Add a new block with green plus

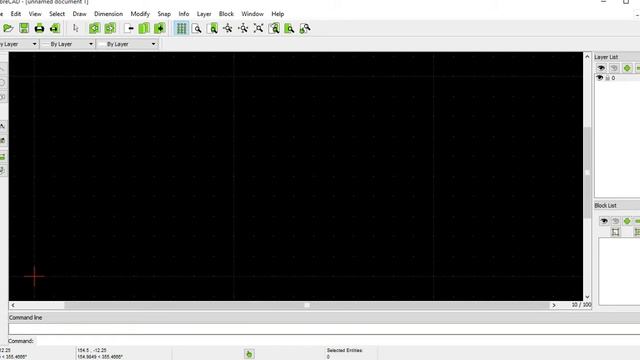point(627,221)
